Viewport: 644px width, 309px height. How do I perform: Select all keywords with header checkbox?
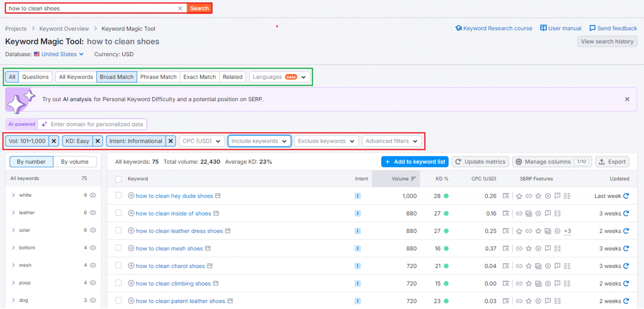coord(118,178)
